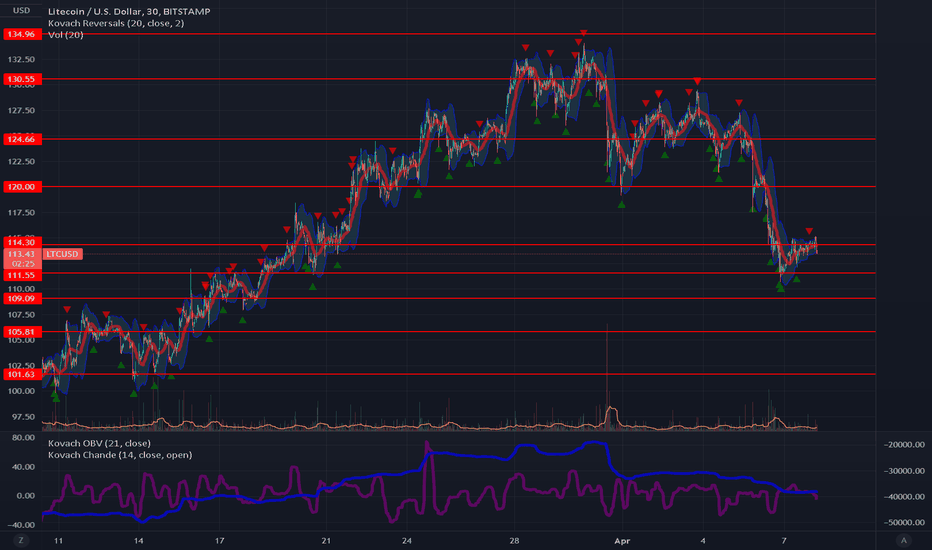Screen dimensions: 932x550
Task: Click the 105.81 horizontal line price label
Action: (x=22, y=332)
